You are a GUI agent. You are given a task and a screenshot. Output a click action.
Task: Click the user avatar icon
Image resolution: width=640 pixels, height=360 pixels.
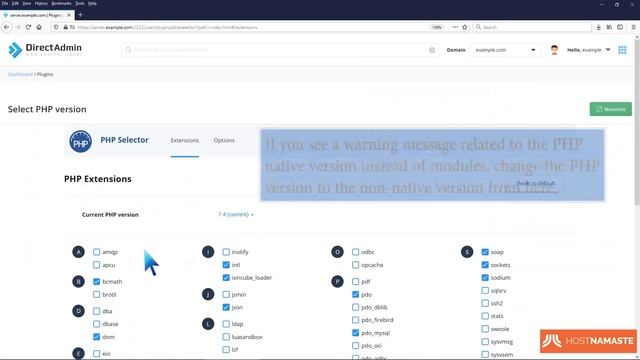[x=554, y=50]
